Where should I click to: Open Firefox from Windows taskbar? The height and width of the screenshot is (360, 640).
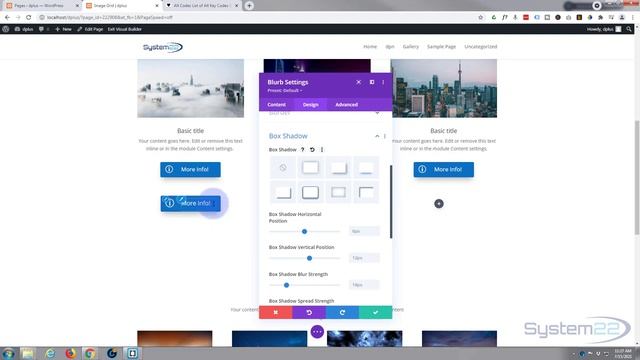[x=71, y=353]
